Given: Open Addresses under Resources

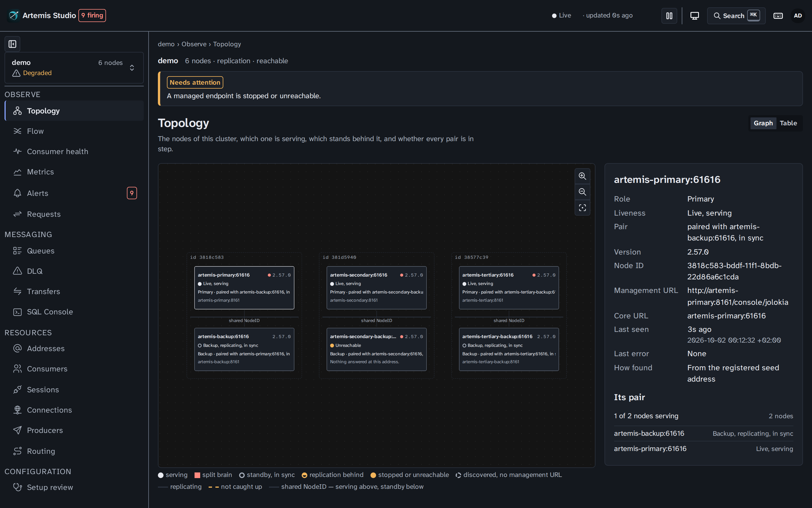Looking at the screenshot, I should coord(74,349).
